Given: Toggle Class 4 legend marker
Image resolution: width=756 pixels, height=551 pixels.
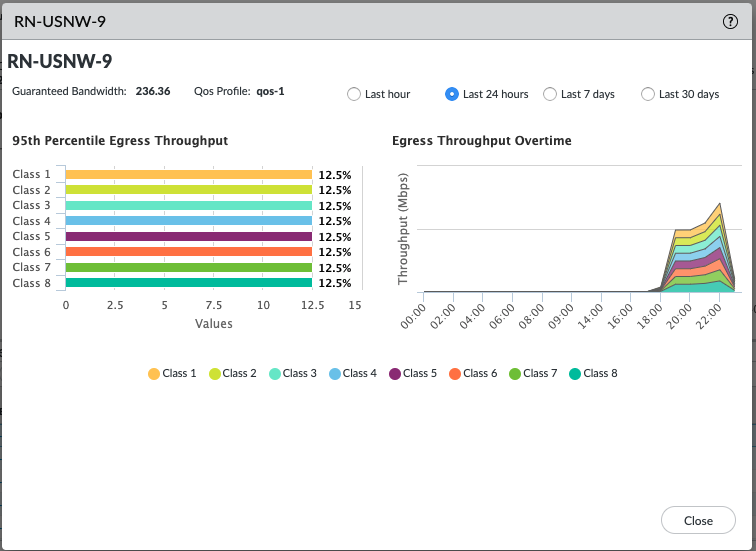Looking at the screenshot, I should pos(334,374).
